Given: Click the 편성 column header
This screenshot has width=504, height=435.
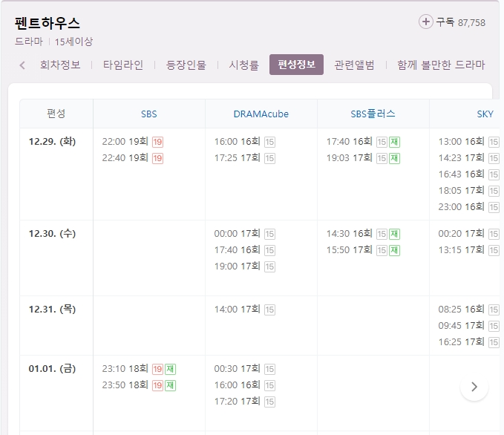Looking at the screenshot, I should coord(56,114).
